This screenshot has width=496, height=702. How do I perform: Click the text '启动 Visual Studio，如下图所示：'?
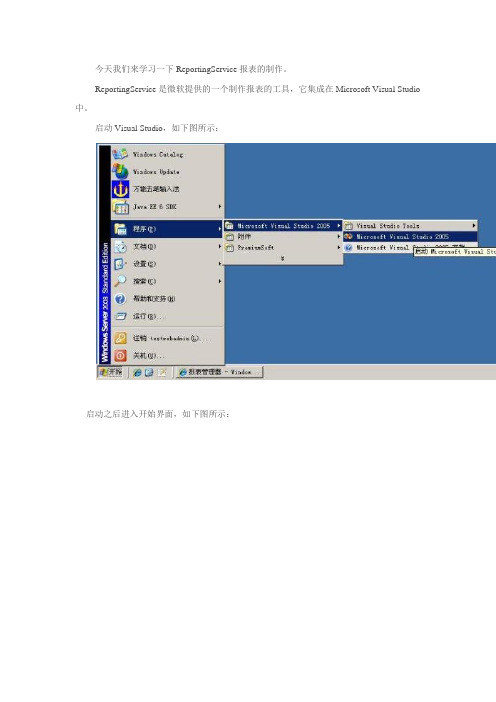(157, 128)
